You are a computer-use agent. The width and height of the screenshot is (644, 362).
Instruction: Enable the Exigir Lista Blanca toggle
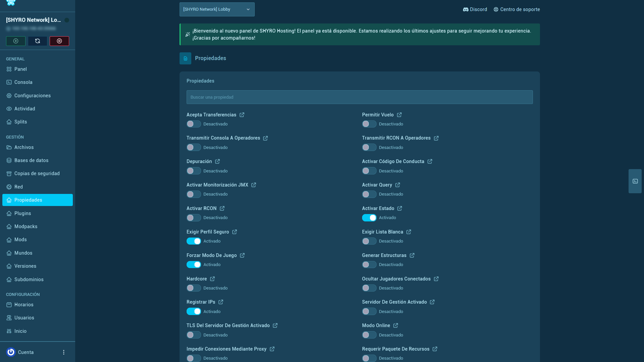[x=369, y=241]
